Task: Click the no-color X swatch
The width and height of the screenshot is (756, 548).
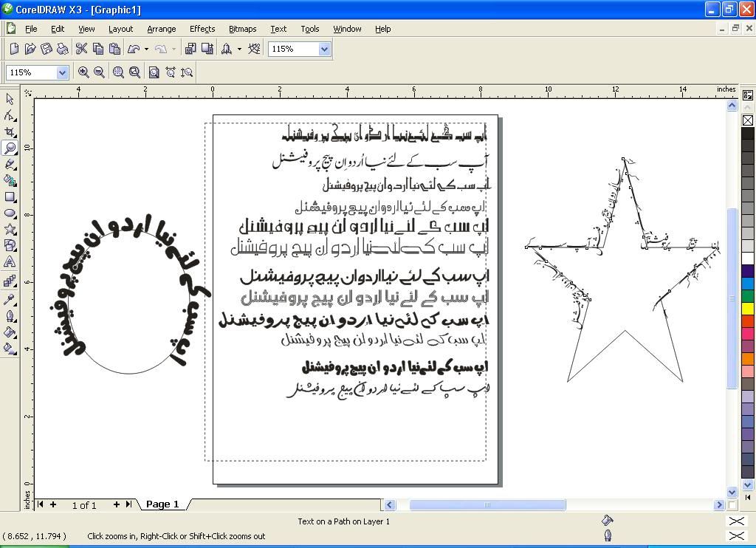Action: [748, 120]
